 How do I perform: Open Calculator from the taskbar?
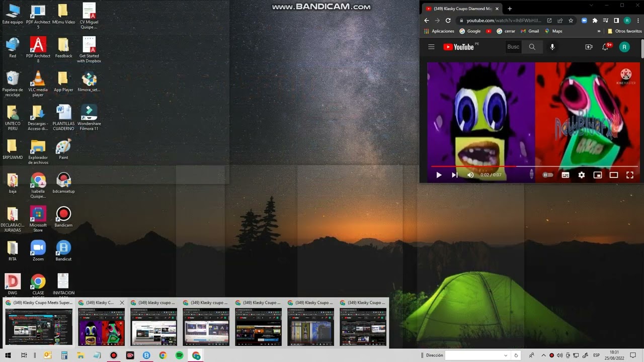[64, 355]
